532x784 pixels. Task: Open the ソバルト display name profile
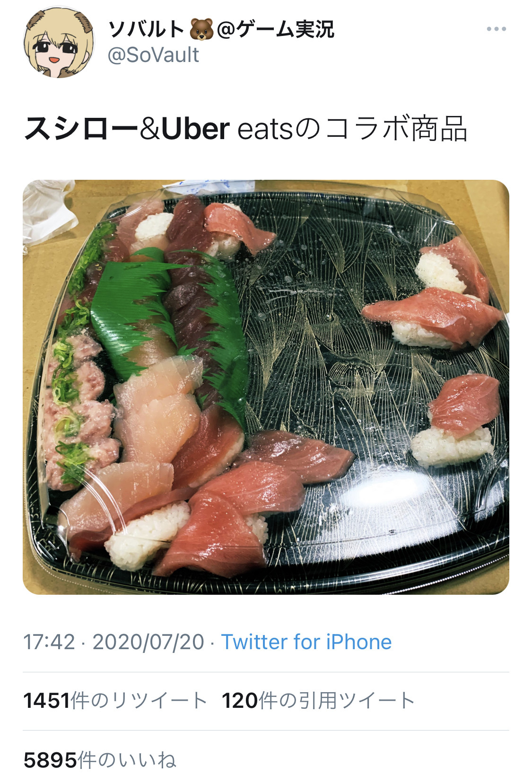pos(221,29)
